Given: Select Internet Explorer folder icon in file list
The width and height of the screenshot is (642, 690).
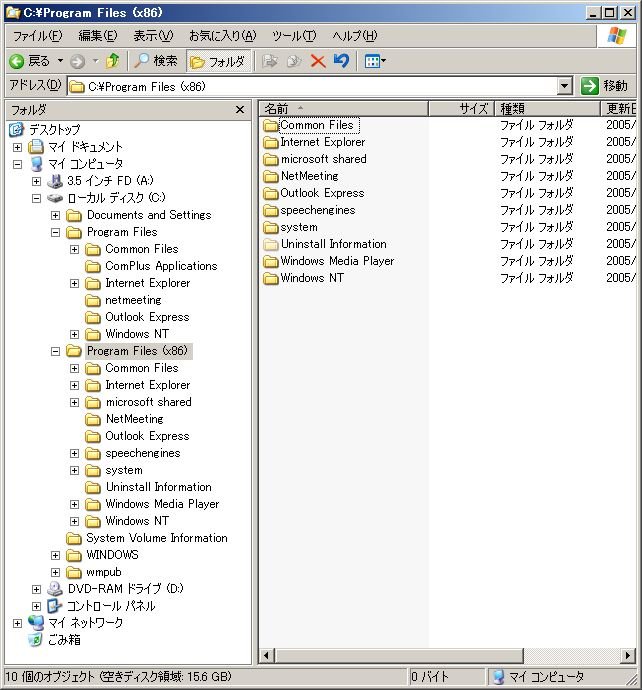Looking at the screenshot, I should tap(271, 143).
